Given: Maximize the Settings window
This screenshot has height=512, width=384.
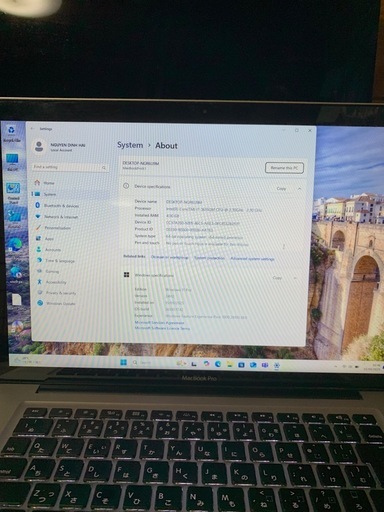Looking at the screenshot, I should coord(297,130).
